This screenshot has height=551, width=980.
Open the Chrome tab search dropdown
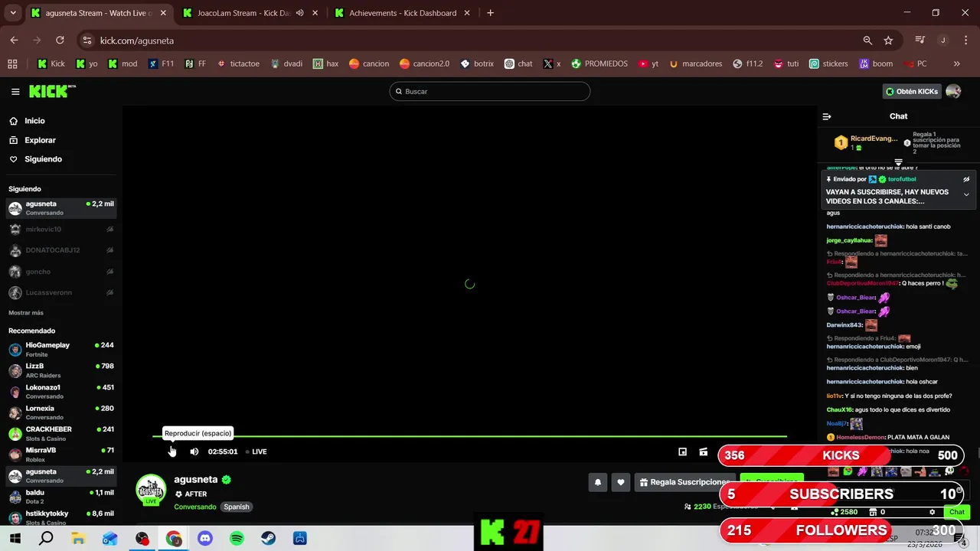pos(13,13)
